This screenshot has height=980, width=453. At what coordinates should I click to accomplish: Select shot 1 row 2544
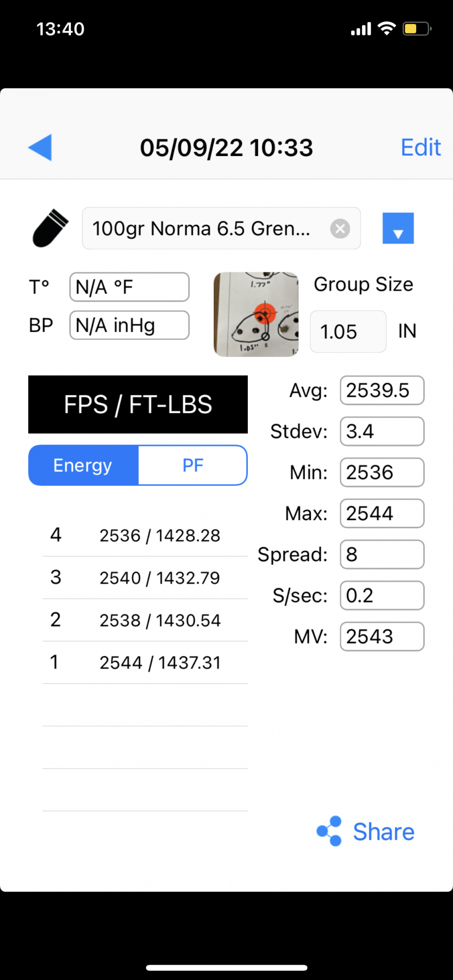[x=145, y=663]
